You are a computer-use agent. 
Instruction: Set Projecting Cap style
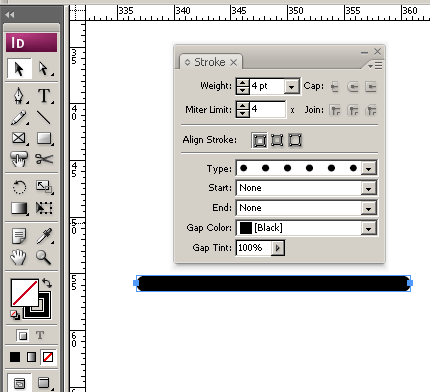371,87
